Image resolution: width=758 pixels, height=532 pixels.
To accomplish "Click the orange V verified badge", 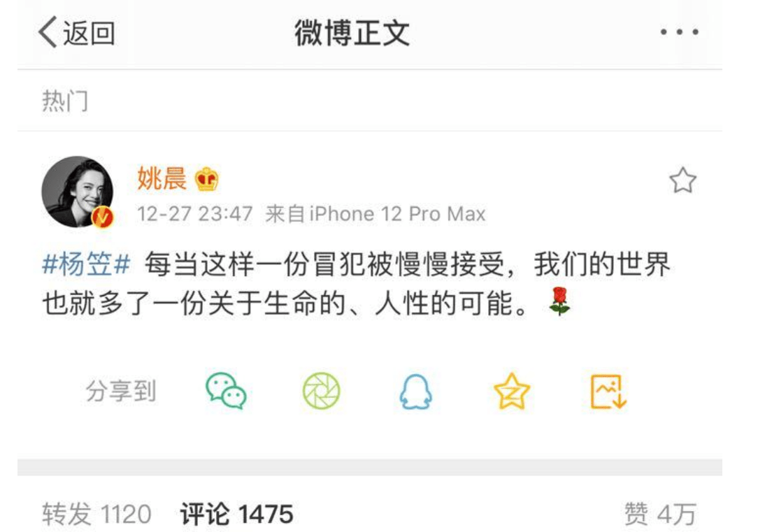I will pos(103,217).
